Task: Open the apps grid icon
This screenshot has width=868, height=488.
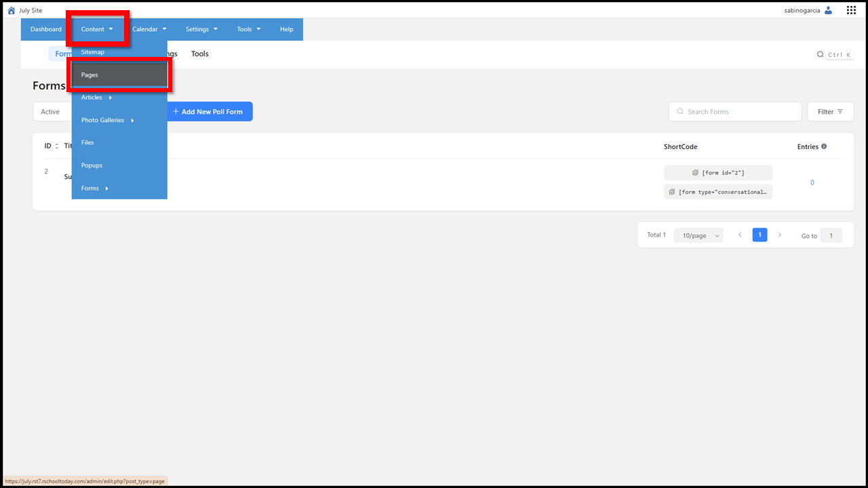Action: [x=851, y=10]
